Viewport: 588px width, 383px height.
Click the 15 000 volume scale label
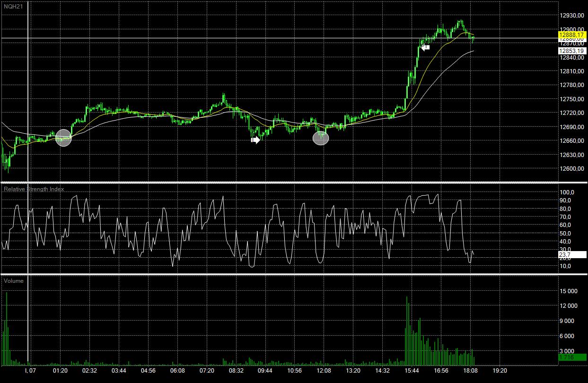(568, 291)
